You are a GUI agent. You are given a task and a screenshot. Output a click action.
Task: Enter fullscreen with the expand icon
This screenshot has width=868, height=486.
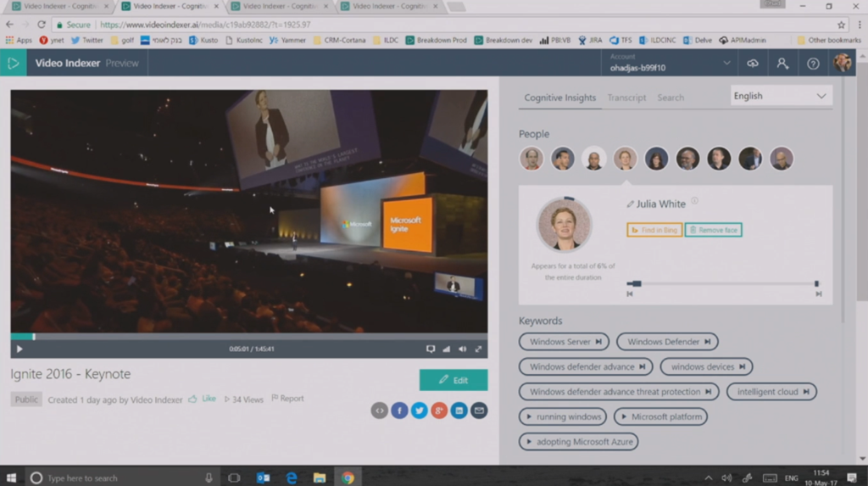click(x=478, y=349)
